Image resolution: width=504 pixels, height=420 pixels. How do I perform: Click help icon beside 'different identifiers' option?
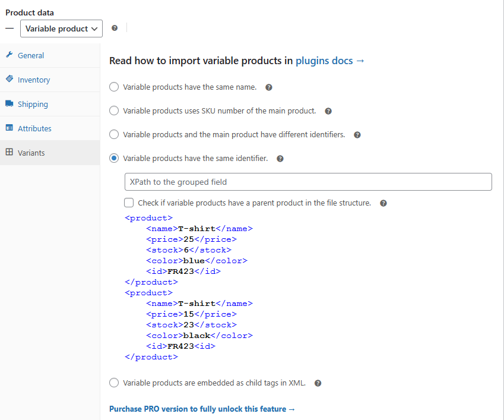[357, 135]
